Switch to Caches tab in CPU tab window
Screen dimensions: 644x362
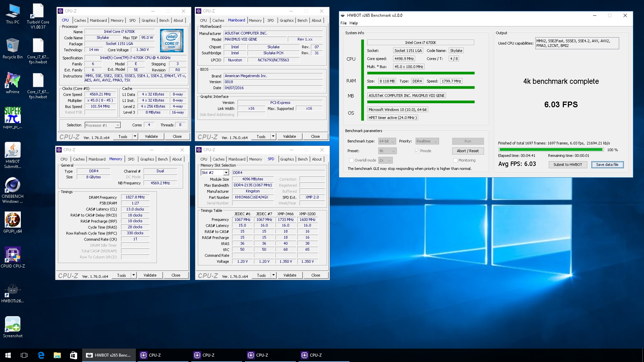point(80,20)
